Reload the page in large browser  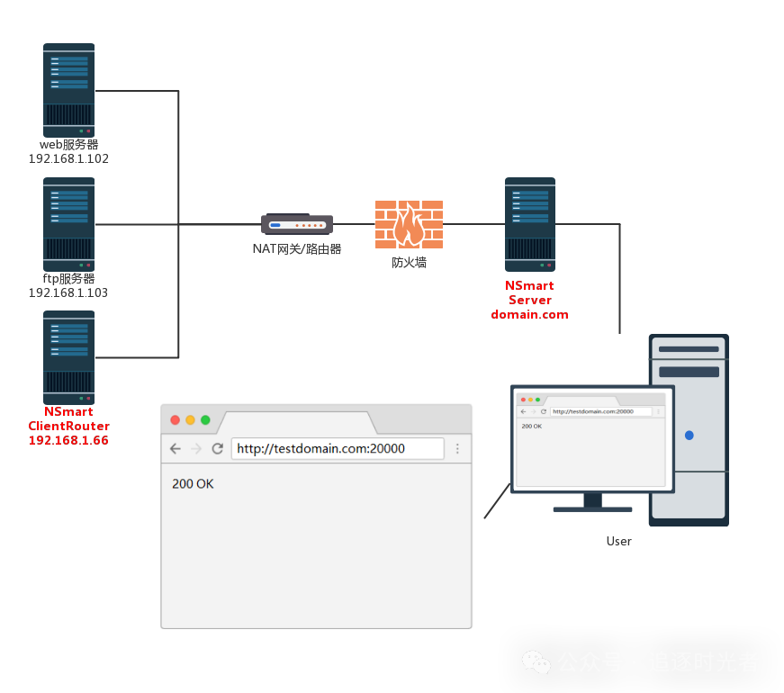pyautogui.click(x=217, y=448)
